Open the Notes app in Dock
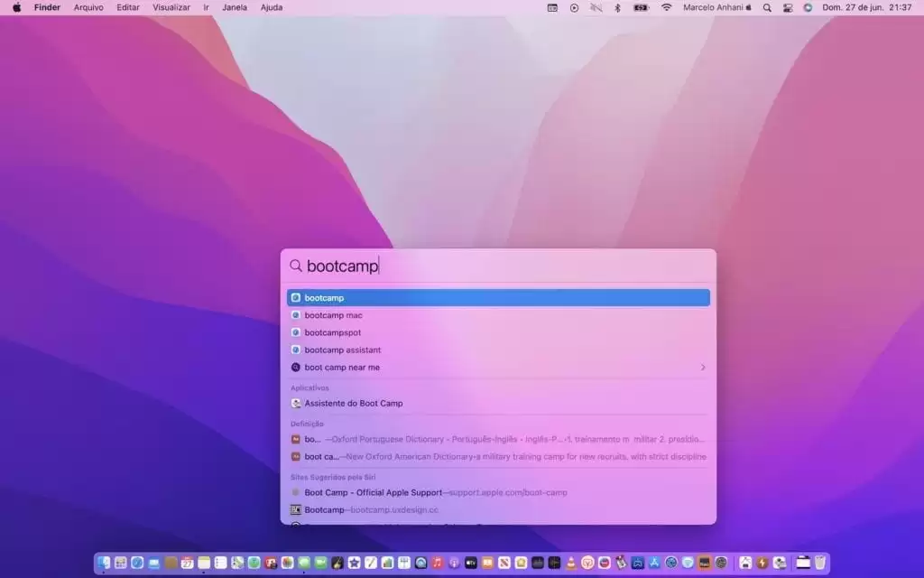This screenshot has width=924, height=578. (x=204, y=563)
